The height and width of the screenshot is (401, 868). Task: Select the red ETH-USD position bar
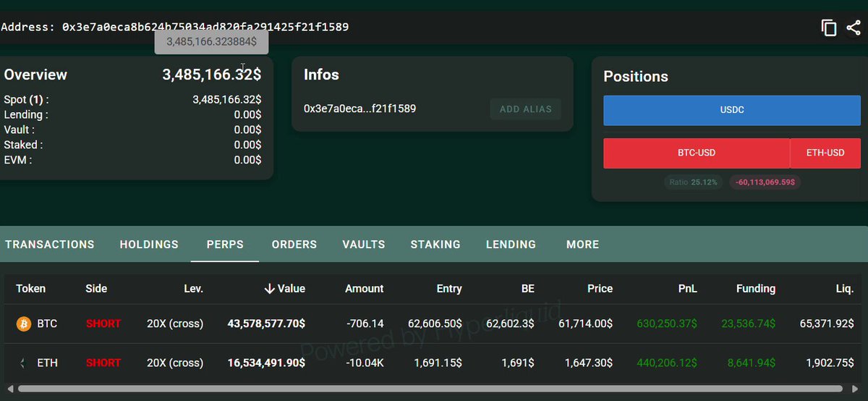825,153
